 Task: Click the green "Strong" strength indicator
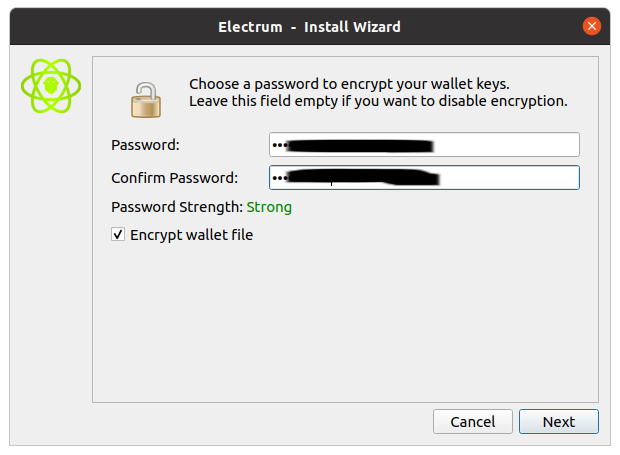(x=269, y=207)
